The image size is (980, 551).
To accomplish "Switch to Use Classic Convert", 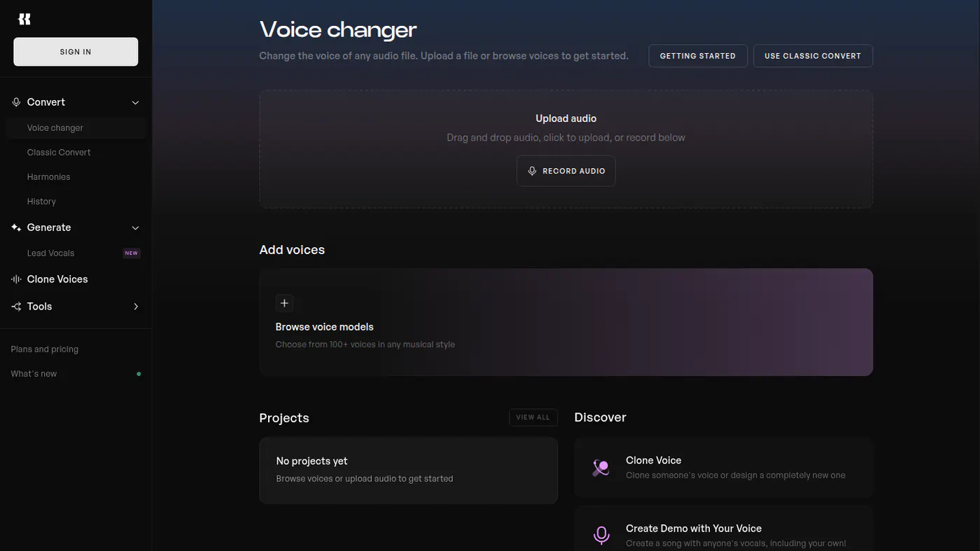I will pyautogui.click(x=813, y=56).
